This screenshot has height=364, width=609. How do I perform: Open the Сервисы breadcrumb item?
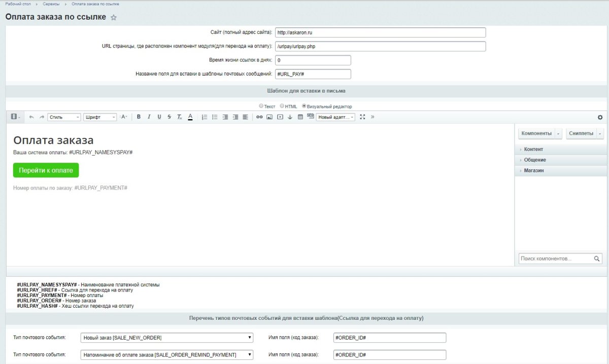pos(51,4)
